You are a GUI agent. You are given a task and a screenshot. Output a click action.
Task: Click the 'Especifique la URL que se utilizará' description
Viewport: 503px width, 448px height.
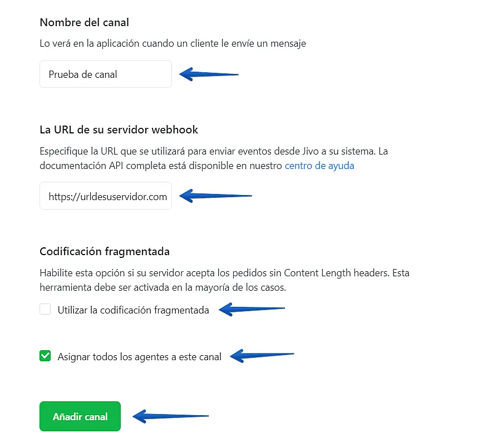click(214, 151)
